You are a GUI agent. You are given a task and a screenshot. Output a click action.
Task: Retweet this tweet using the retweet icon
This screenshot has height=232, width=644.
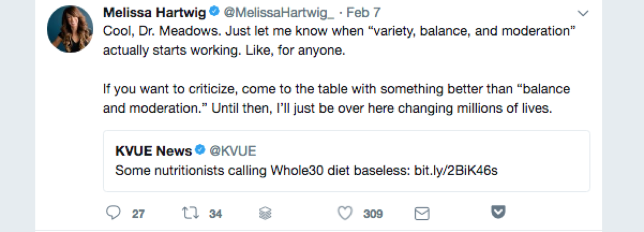(190, 213)
